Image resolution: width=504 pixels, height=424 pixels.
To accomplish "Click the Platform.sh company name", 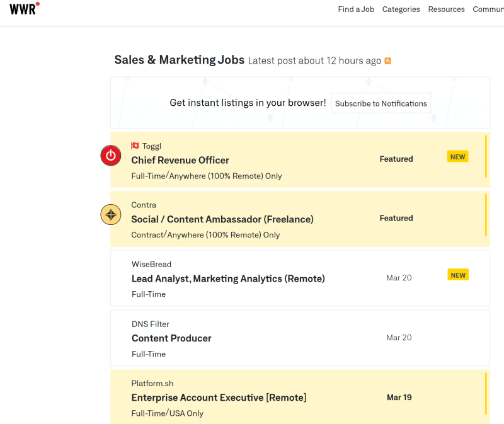I will point(152,384).
